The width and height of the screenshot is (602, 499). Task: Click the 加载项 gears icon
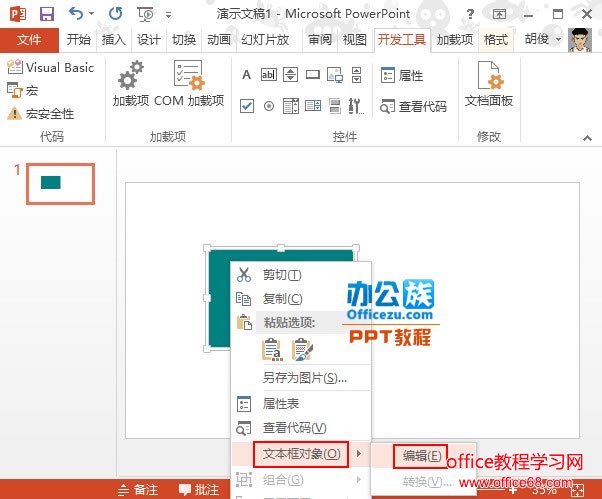click(x=131, y=84)
